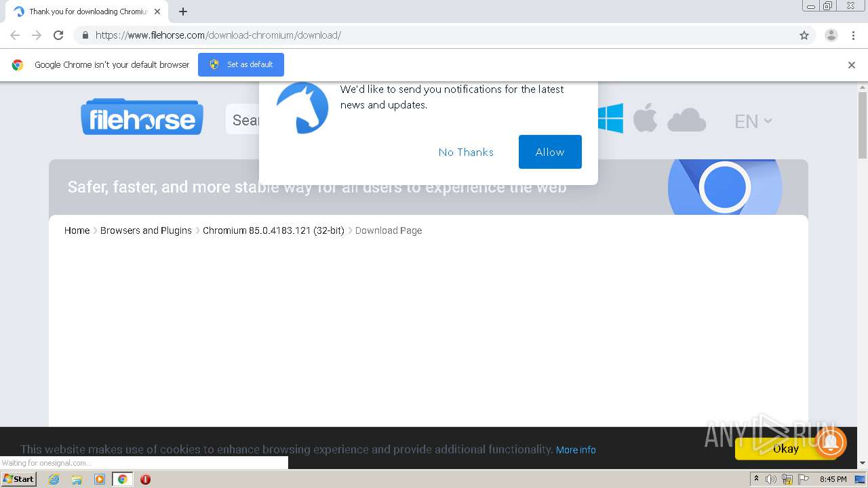
Task: Open a new tab with the plus icon
Action: click(183, 12)
